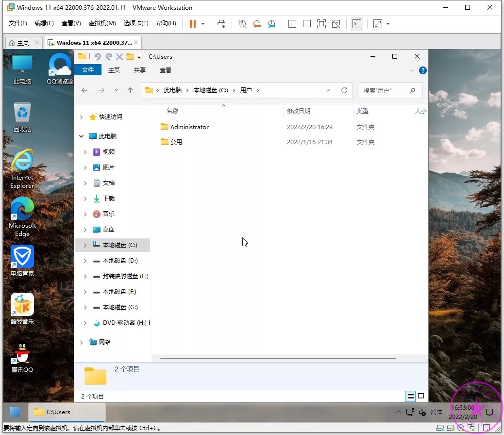The image size is (504, 435).
Task: Open the 虚拟机(M) menu
Action: 102,23
